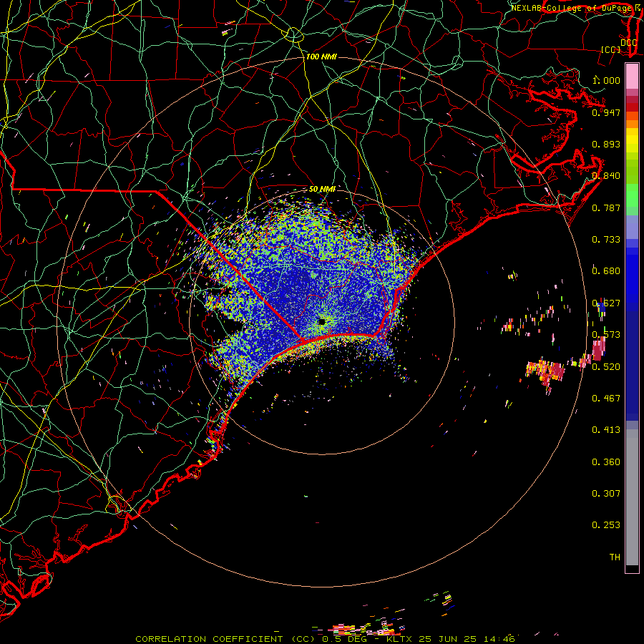
Task: Click the TH threshold label
Action: (x=615, y=557)
